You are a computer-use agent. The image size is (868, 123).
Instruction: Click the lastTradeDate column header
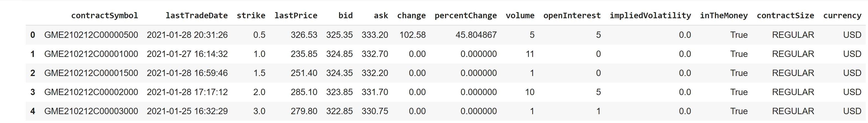click(x=196, y=15)
